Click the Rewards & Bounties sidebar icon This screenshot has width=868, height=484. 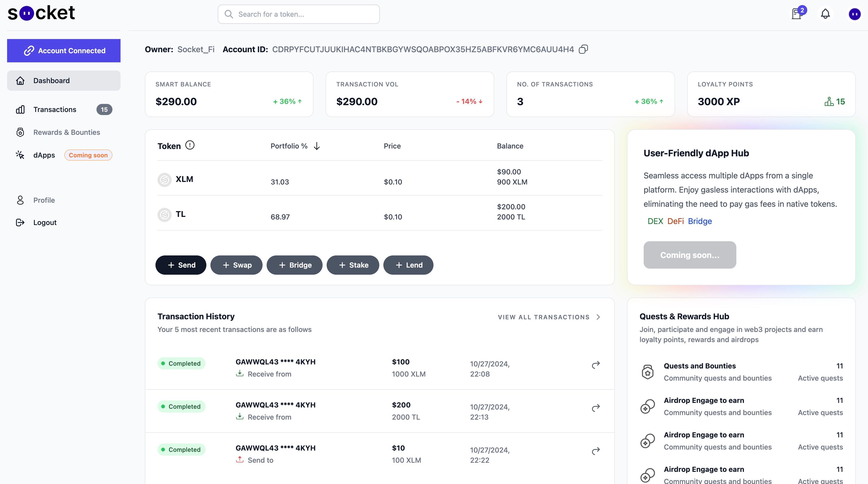pyautogui.click(x=20, y=132)
